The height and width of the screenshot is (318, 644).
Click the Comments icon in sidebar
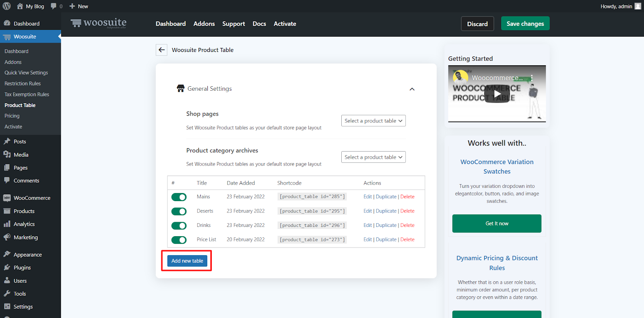(7, 181)
